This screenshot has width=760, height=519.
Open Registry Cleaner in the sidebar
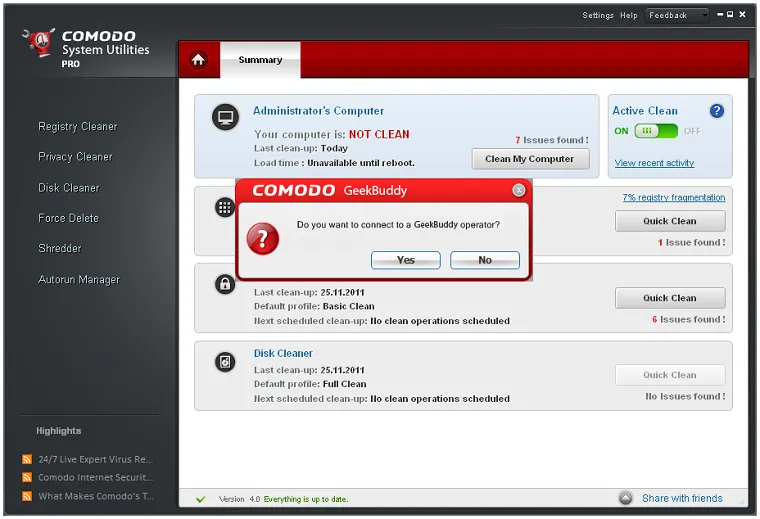point(78,126)
